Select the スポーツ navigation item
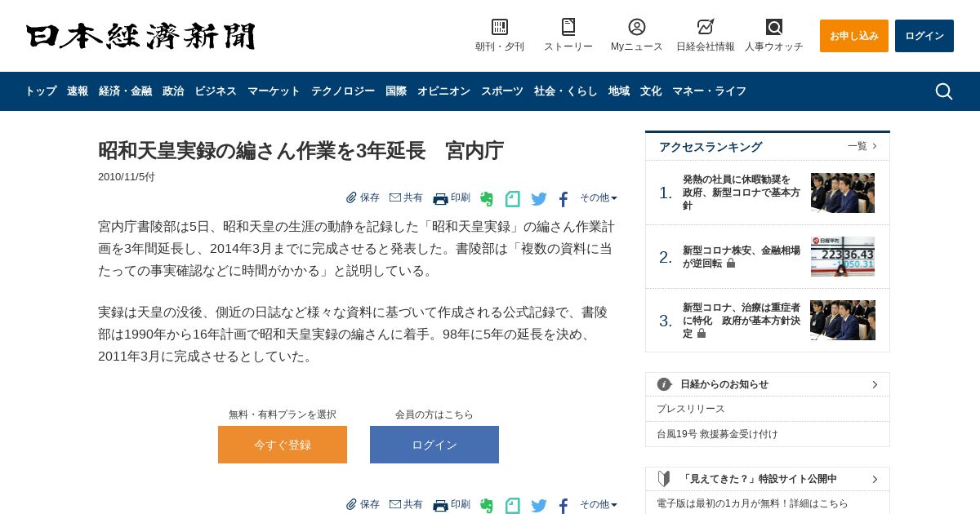Image resolution: width=980 pixels, height=514 pixels. pyautogui.click(x=502, y=91)
